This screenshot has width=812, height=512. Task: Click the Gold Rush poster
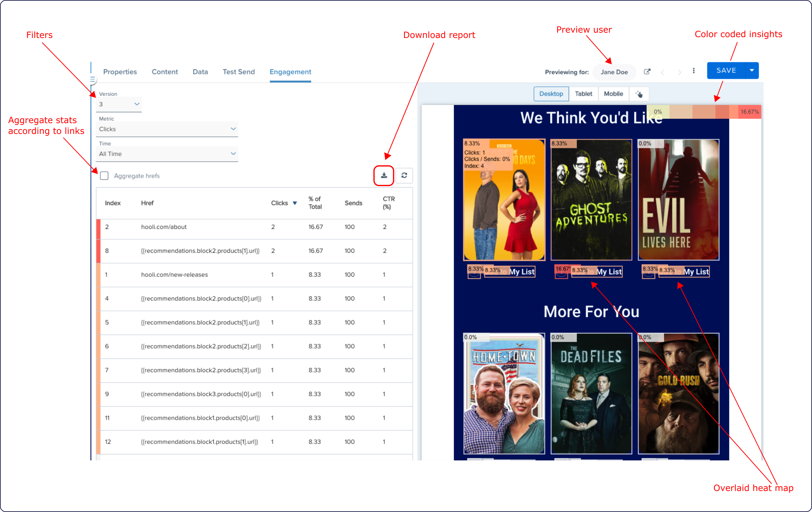pyautogui.click(x=679, y=394)
